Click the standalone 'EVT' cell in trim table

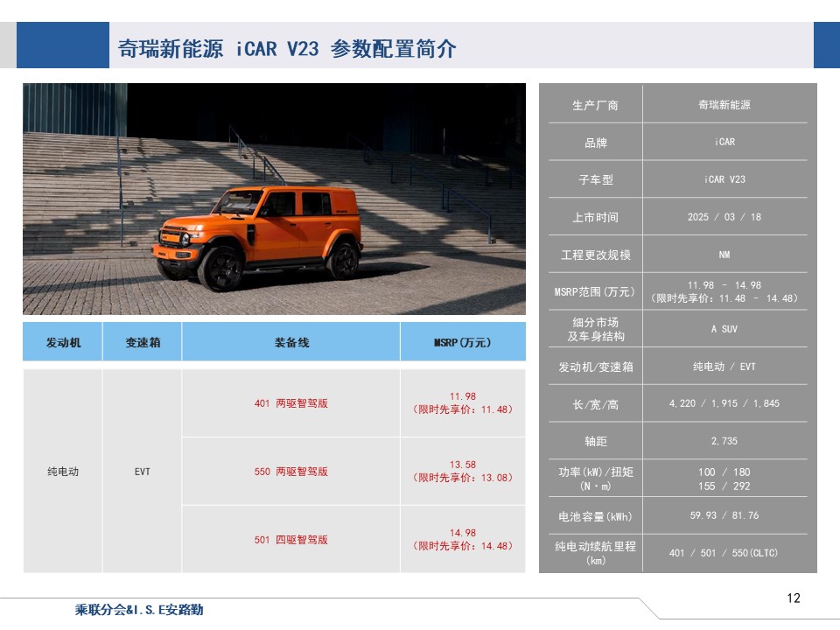coord(142,472)
